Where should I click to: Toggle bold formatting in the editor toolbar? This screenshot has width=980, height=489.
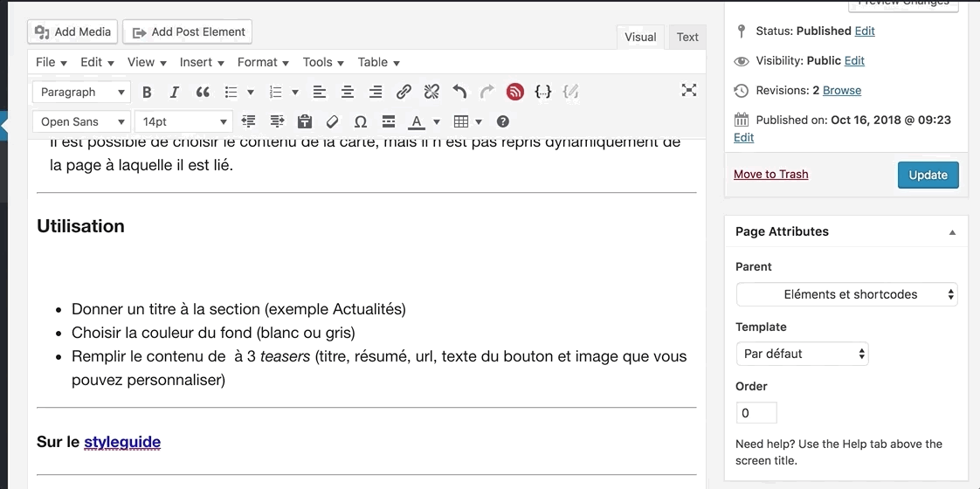tap(147, 92)
